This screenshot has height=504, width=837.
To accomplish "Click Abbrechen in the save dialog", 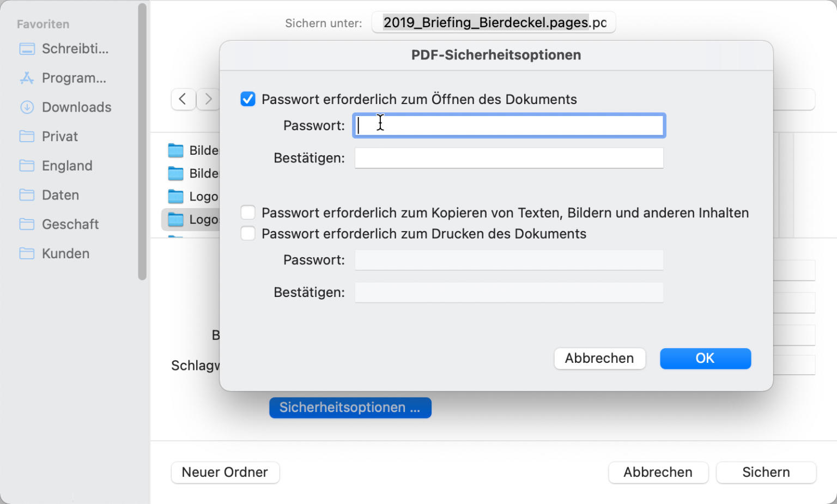I will (658, 472).
